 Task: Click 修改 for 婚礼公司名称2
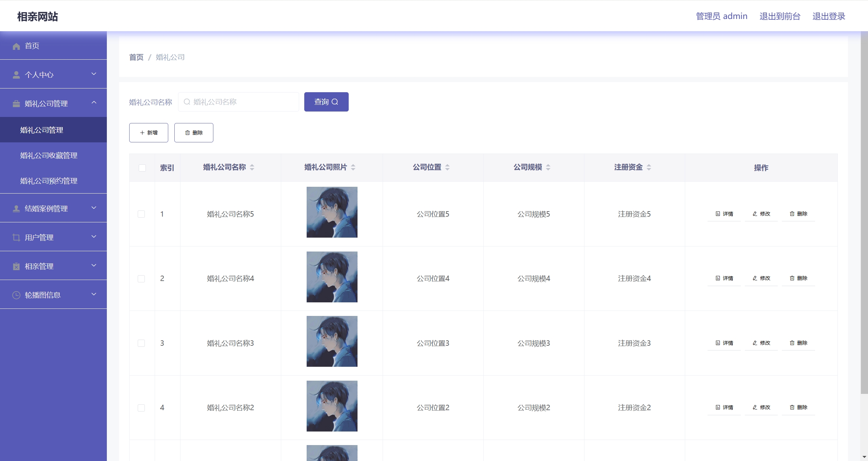point(761,407)
